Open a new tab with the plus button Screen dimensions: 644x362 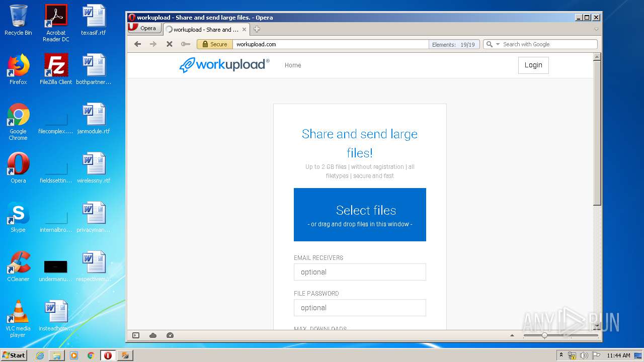[x=257, y=29]
